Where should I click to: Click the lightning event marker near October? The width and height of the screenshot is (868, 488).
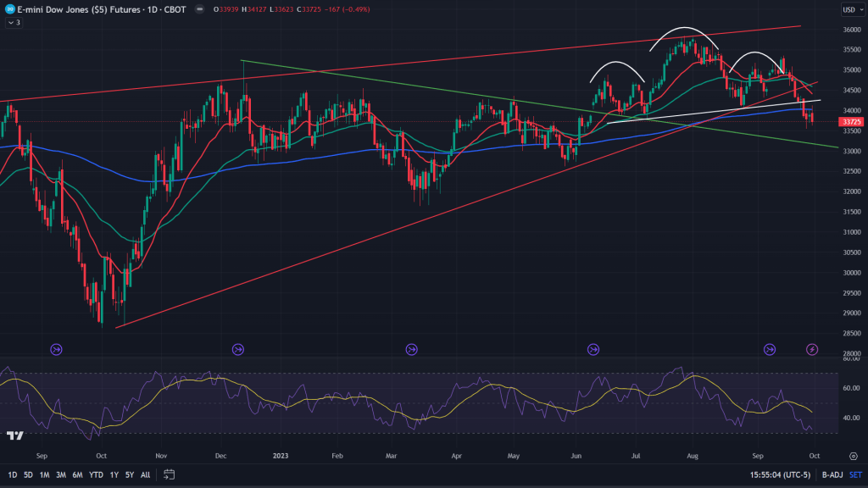tap(812, 348)
